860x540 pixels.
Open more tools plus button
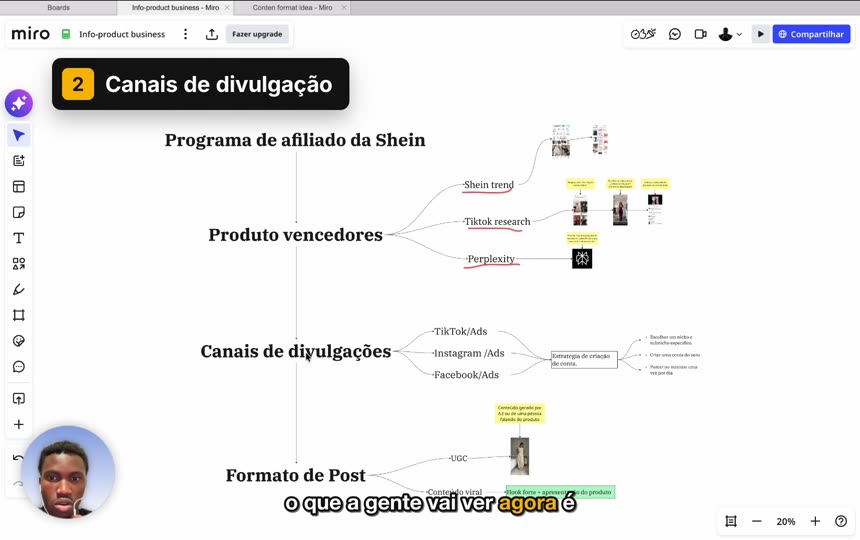(19, 424)
